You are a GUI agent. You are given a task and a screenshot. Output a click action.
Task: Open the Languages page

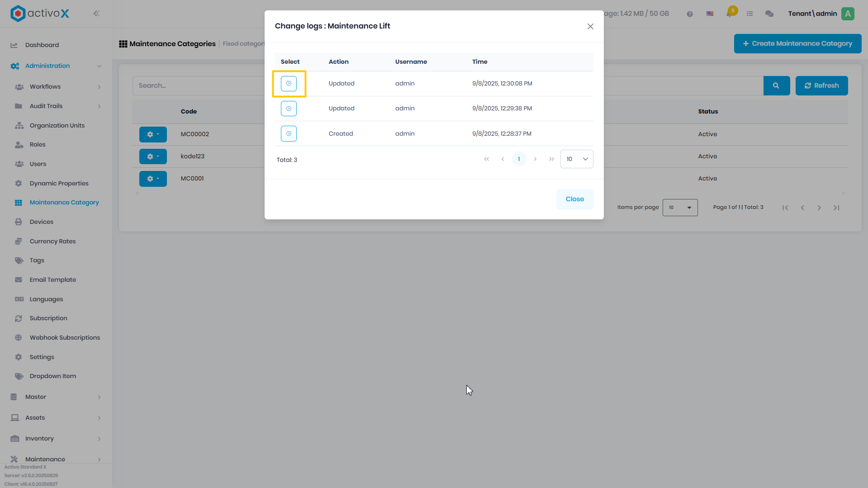pyautogui.click(x=46, y=299)
